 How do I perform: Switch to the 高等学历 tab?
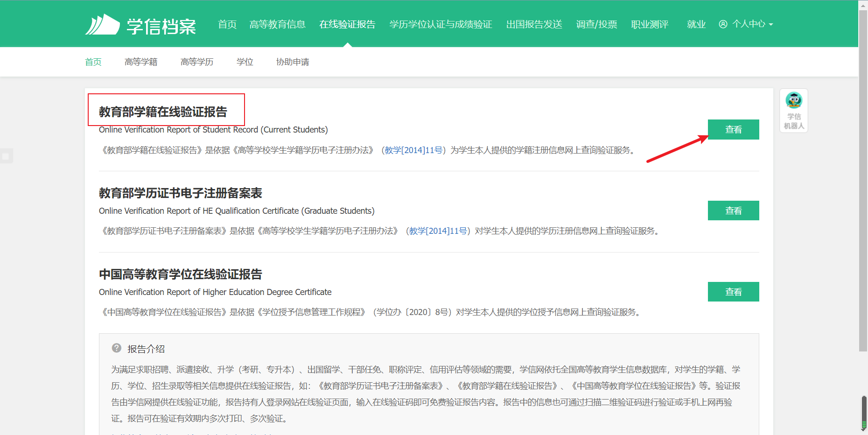click(197, 62)
